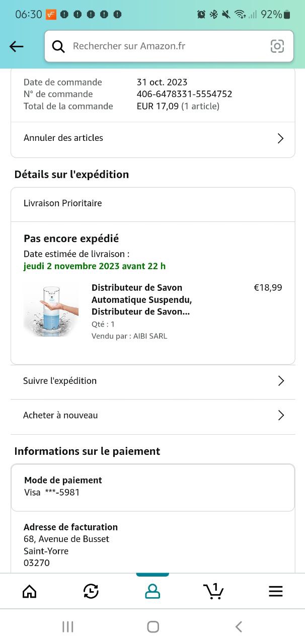Image resolution: width=305 pixels, height=644 pixels.
Task: Tap the search magnifier icon
Action: click(59, 46)
